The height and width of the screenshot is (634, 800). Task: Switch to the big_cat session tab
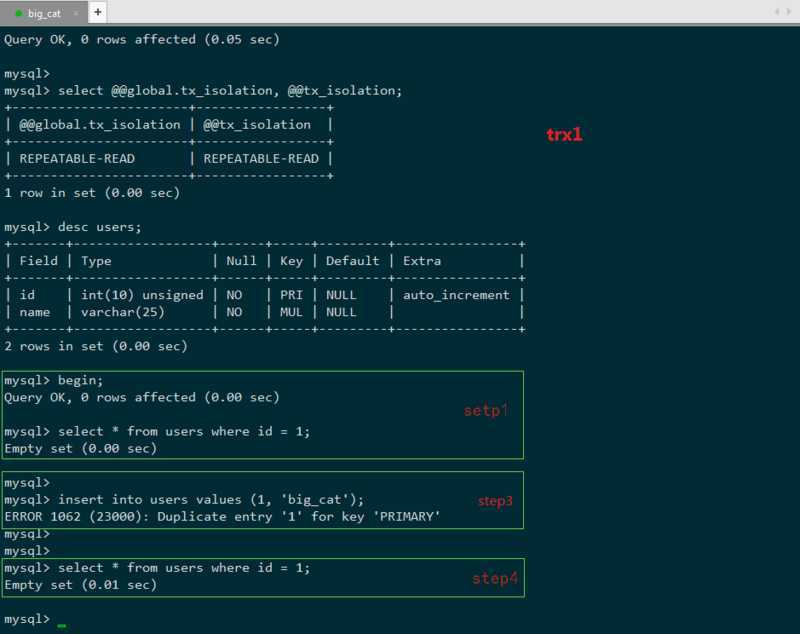pyautogui.click(x=44, y=13)
